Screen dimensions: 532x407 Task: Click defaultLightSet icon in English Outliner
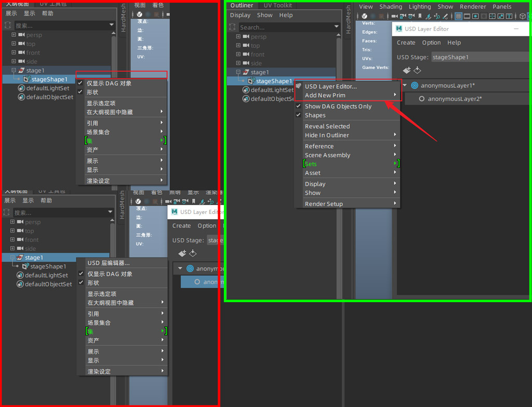246,90
